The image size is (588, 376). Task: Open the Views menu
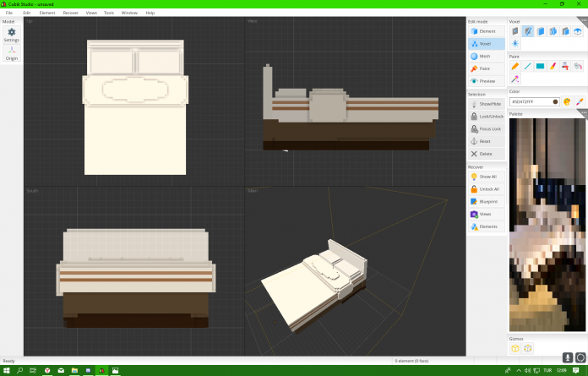click(x=91, y=13)
